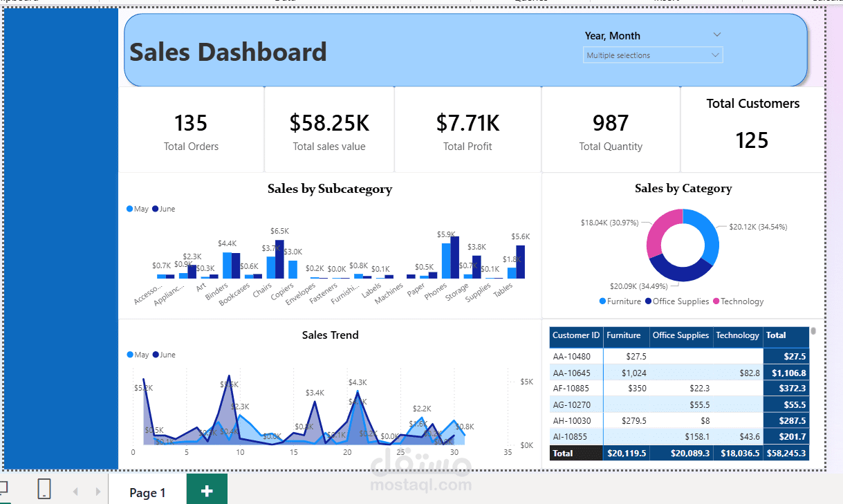The height and width of the screenshot is (504, 843).
Task: Sort table by Customer ID header
Action: pyautogui.click(x=576, y=335)
